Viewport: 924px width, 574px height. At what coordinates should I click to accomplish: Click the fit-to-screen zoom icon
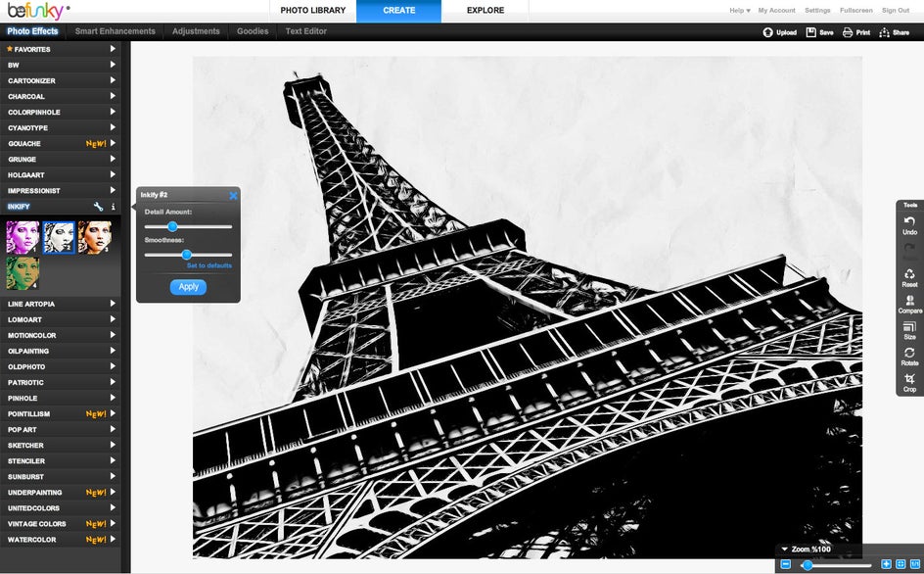click(901, 564)
